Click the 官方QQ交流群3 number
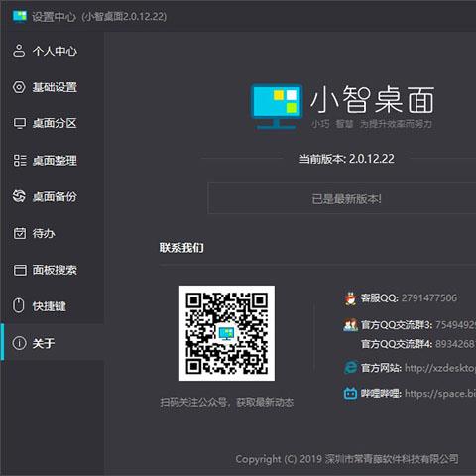This screenshot has width=476, height=476. (x=455, y=325)
